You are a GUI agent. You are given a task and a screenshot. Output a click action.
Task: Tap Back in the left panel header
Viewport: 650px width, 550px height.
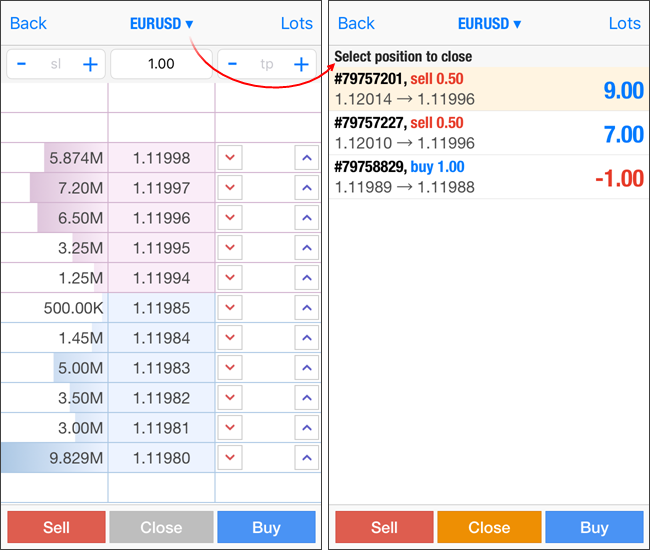(x=28, y=23)
